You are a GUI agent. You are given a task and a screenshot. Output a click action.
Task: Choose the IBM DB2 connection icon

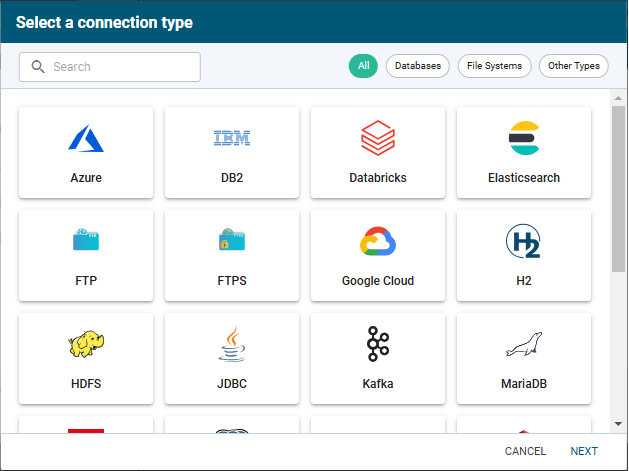pos(232,138)
